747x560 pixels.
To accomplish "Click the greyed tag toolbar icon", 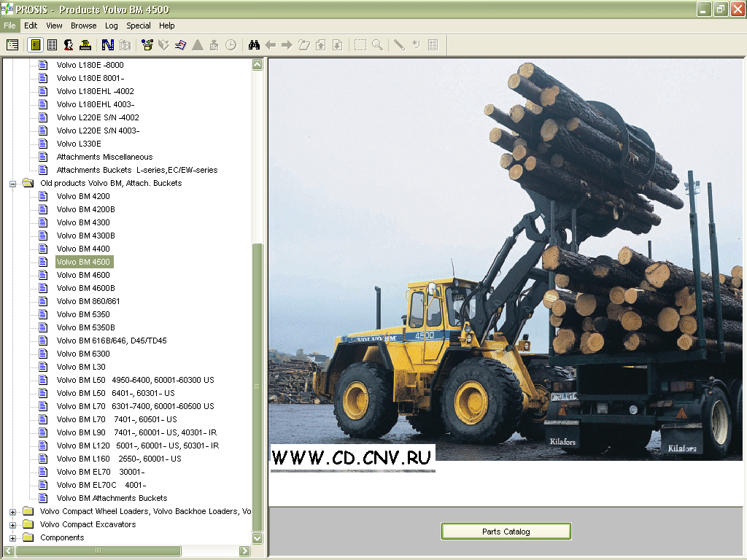I will (x=163, y=45).
